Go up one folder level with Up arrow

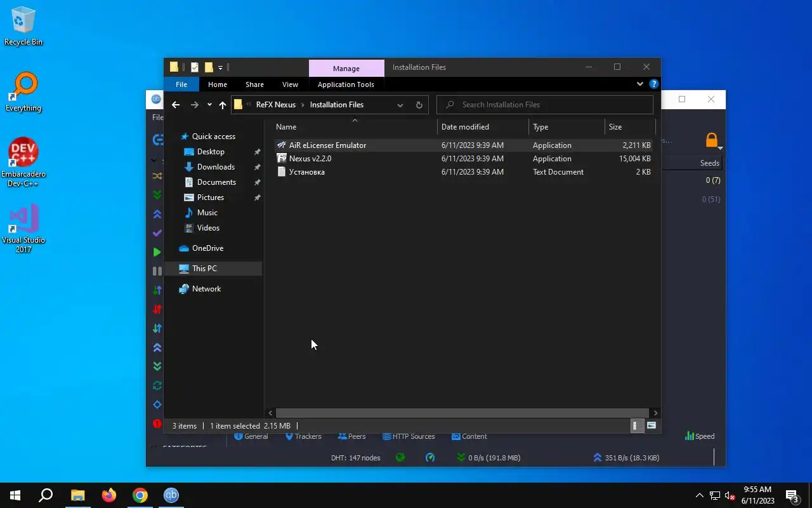(223, 105)
